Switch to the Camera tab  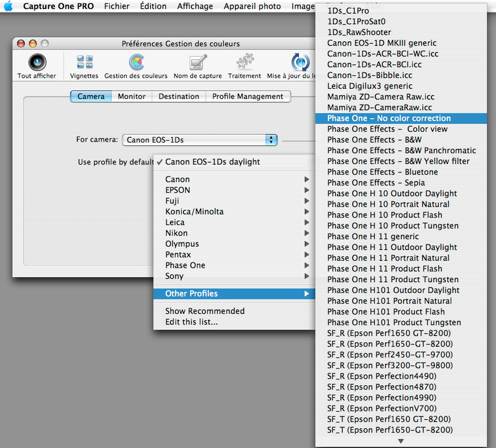coord(91,96)
